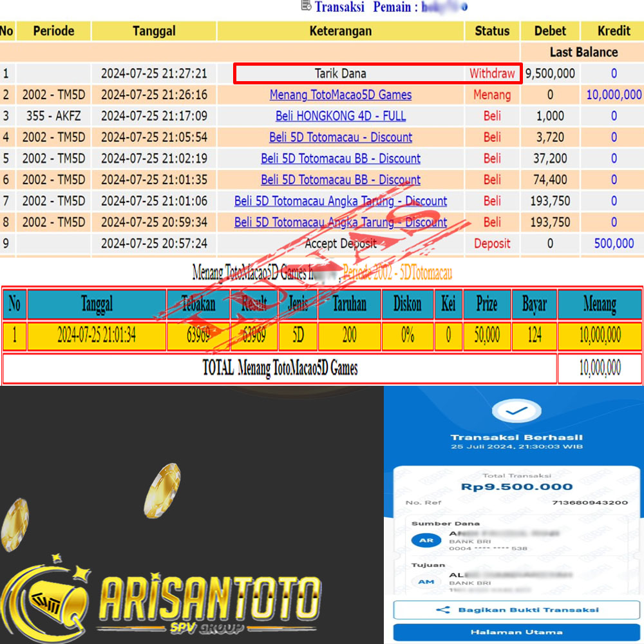
Task: Click the 500,000 credit amount
Action: point(614,243)
